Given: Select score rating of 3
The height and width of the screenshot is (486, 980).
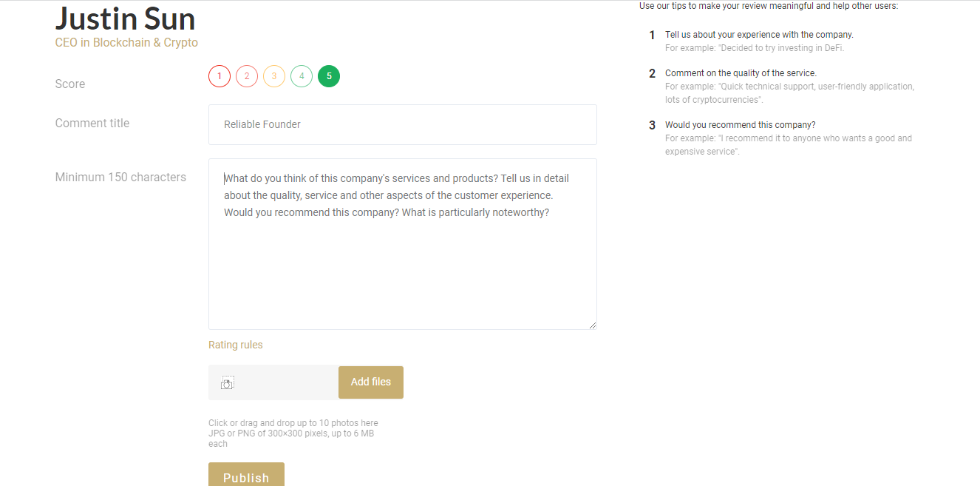Looking at the screenshot, I should (273, 75).
